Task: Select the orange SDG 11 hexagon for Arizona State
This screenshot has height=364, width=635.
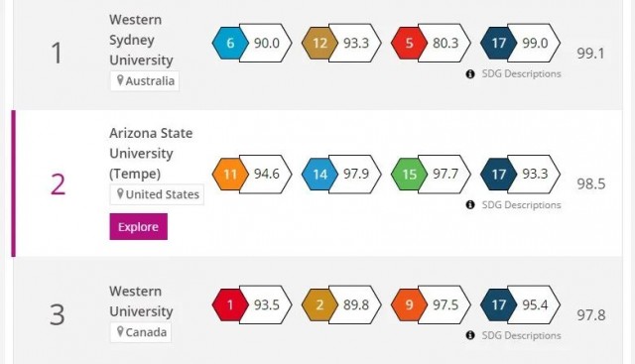Action: [230, 175]
